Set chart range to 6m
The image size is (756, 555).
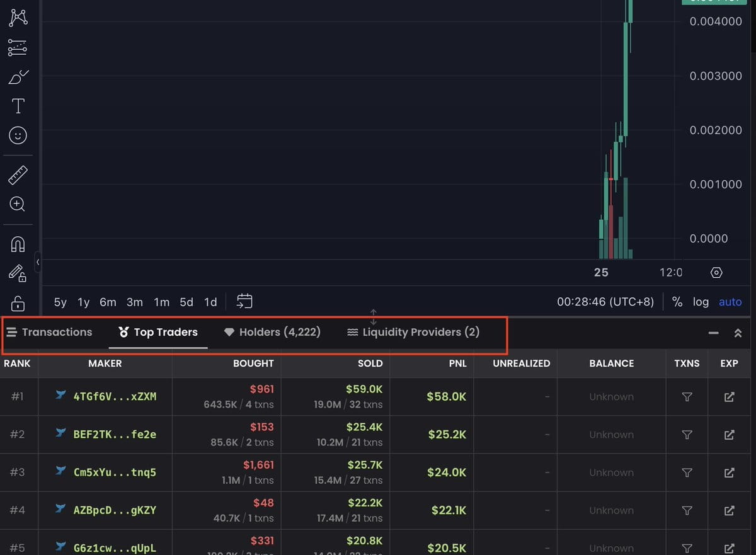pyautogui.click(x=108, y=302)
